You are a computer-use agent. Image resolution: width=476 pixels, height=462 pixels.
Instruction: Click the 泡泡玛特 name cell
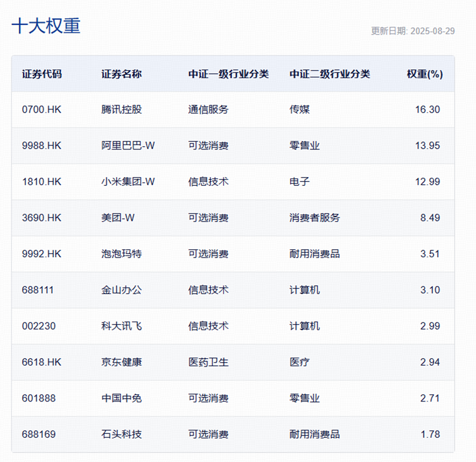[x=122, y=254]
